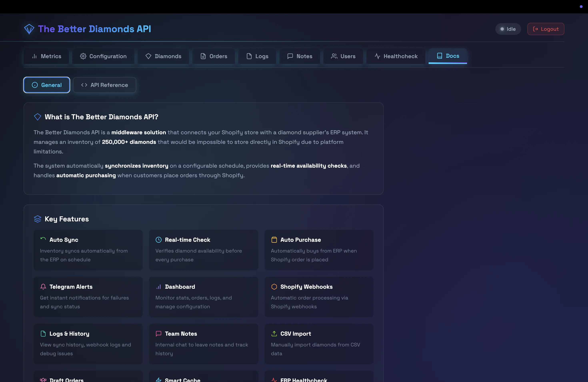Open the Logs tab
The image size is (588, 382).
click(257, 56)
